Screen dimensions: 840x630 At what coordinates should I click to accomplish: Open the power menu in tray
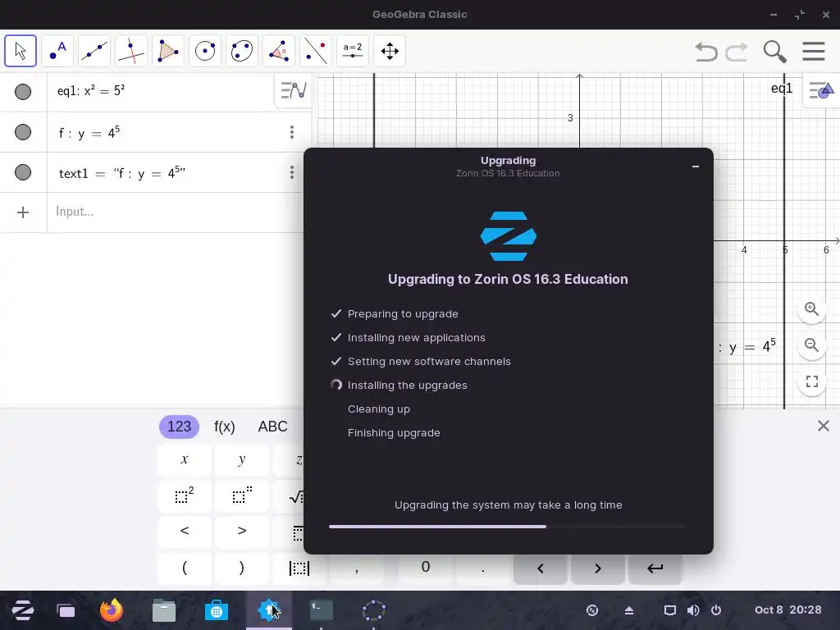(x=715, y=610)
